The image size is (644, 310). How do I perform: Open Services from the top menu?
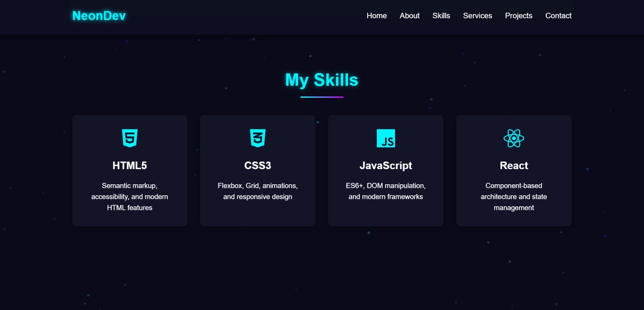(478, 16)
